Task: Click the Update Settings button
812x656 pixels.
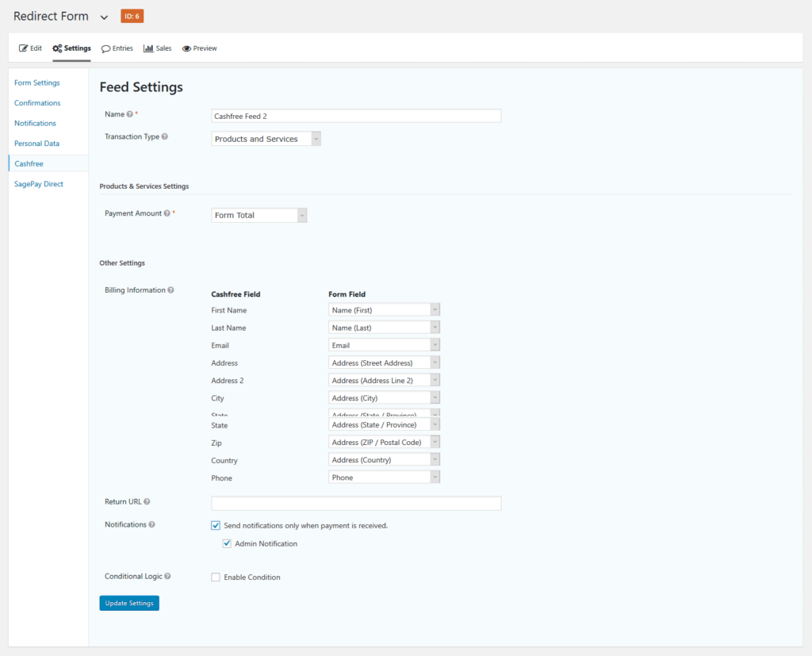Action: point(129,603)
